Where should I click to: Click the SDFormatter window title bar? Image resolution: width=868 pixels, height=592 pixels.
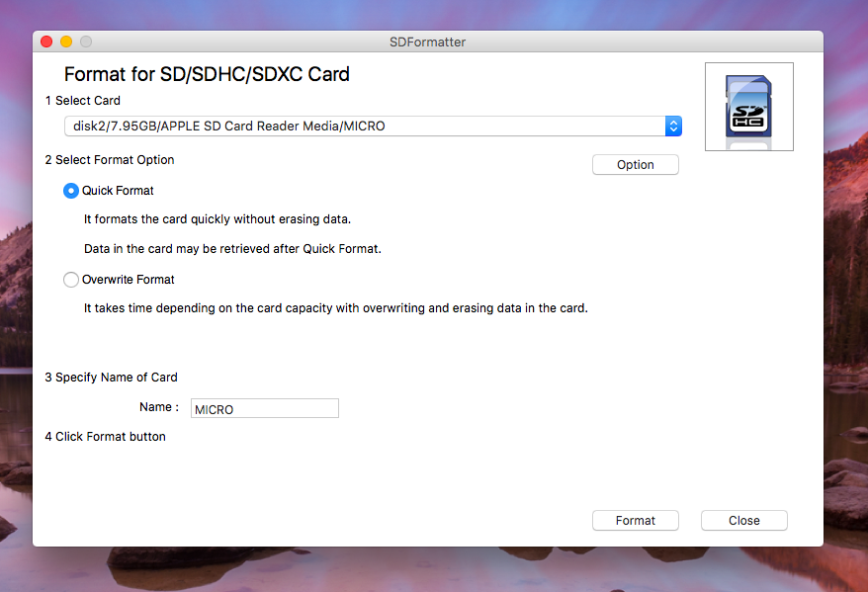tap(427, 42)
